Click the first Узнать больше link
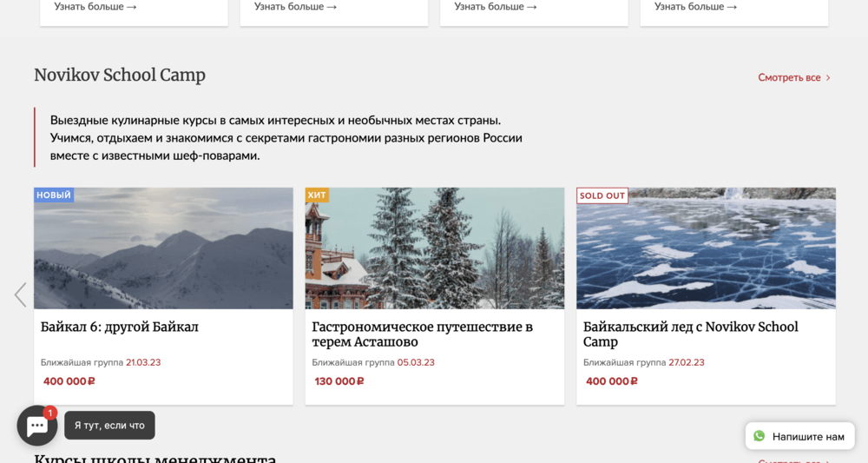The width and height of the screenshot is (868, 463). 95,7
